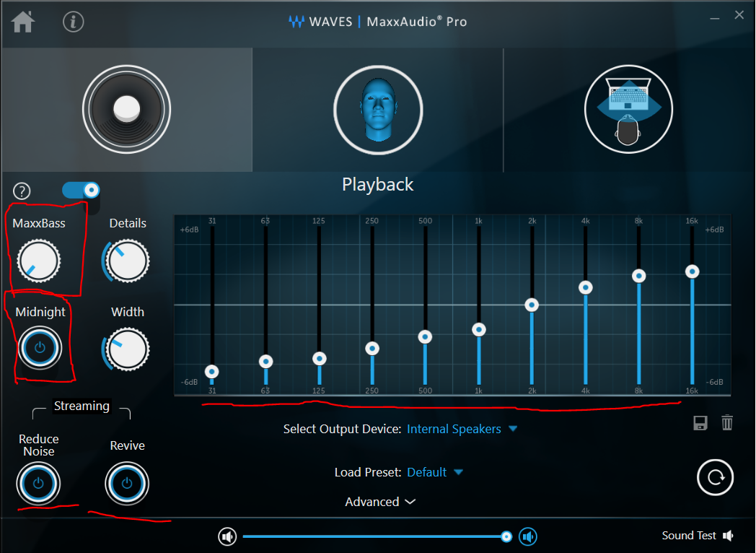
Task: Run the Sound Test
Action: 690,536
